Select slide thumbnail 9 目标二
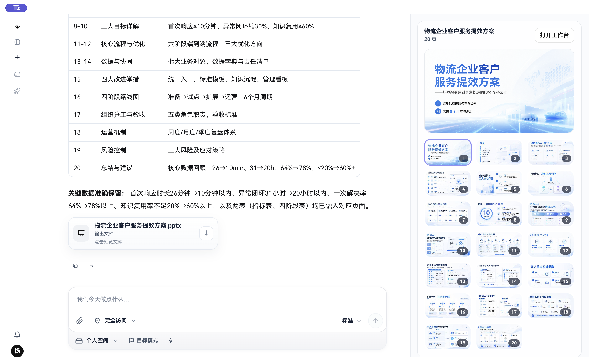 551,213
